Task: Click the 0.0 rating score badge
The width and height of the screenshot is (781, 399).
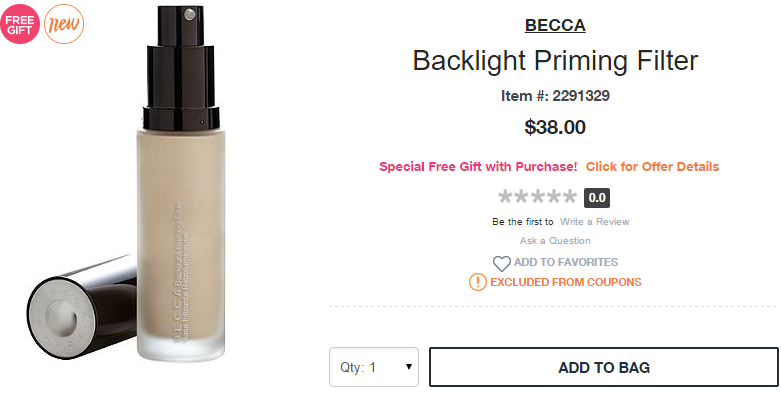Action: click(597, 198)
